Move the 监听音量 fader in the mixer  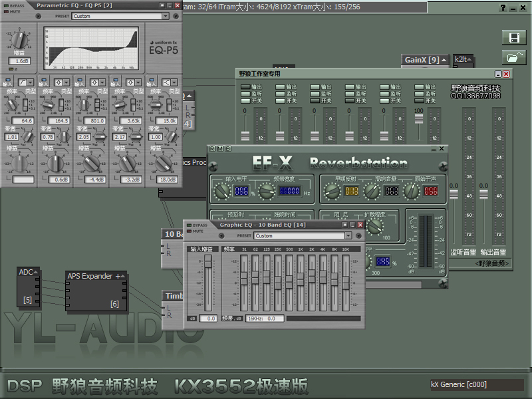tap(454, 195)
